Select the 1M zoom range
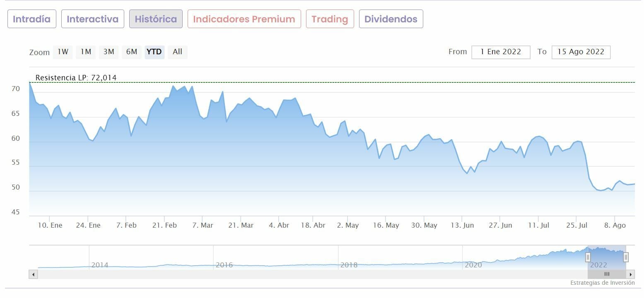 click(86, 52)
